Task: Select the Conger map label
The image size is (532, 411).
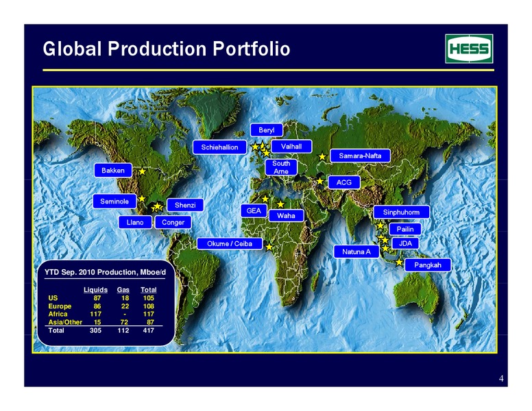Action: (x=173, y=223)
